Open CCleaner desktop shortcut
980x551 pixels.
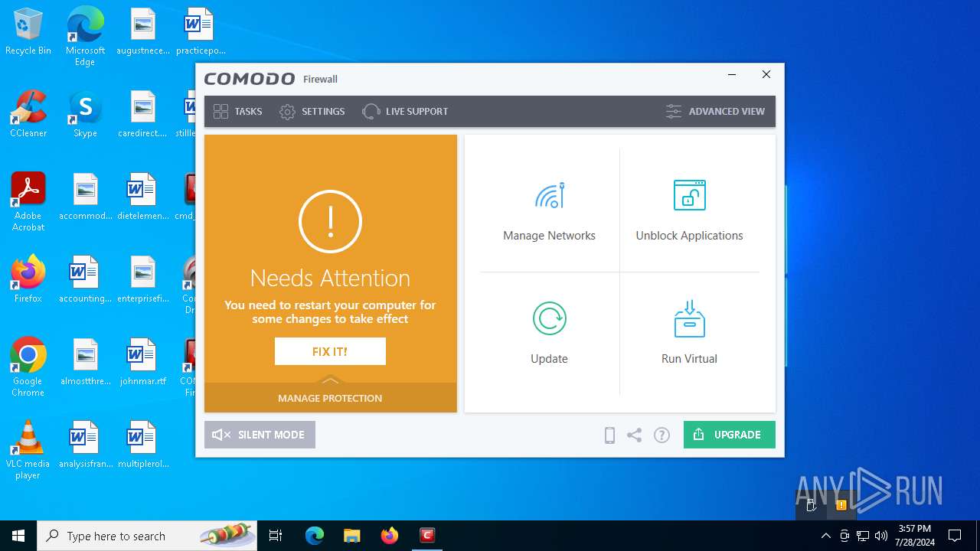tap(28, 114)
